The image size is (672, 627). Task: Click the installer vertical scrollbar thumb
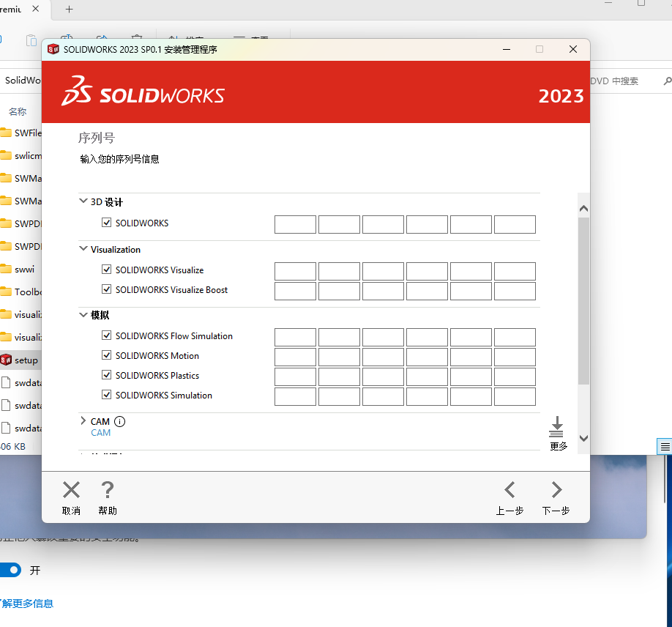pyautogui.click(x=583, y=301)
